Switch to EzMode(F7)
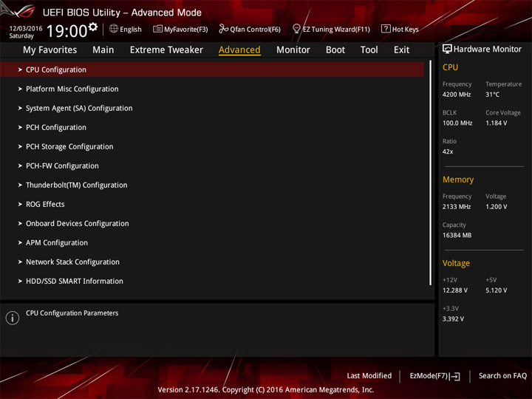Image resolution: width=532 pixels, height=399 pixels. pyautogui.click(x=435, y=376)
